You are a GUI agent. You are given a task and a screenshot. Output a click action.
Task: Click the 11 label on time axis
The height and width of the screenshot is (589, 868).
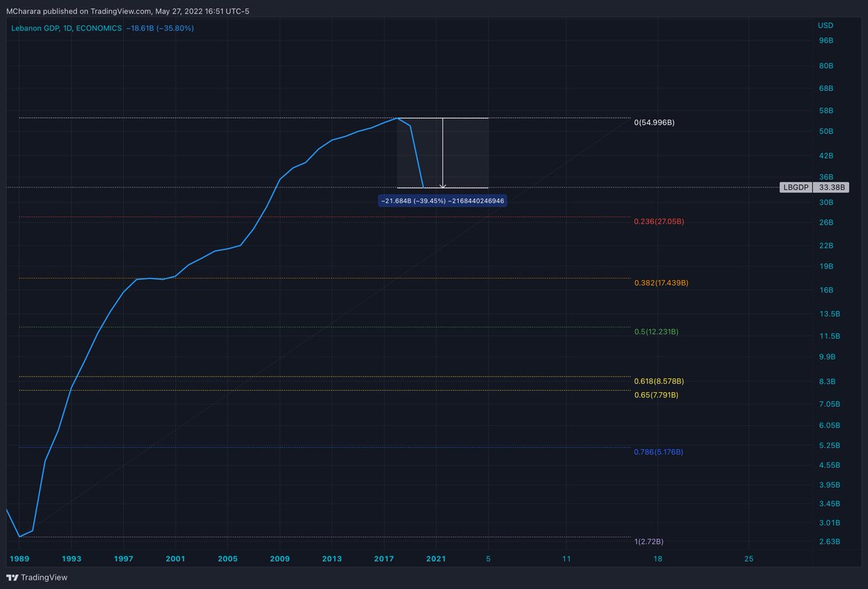566,559
